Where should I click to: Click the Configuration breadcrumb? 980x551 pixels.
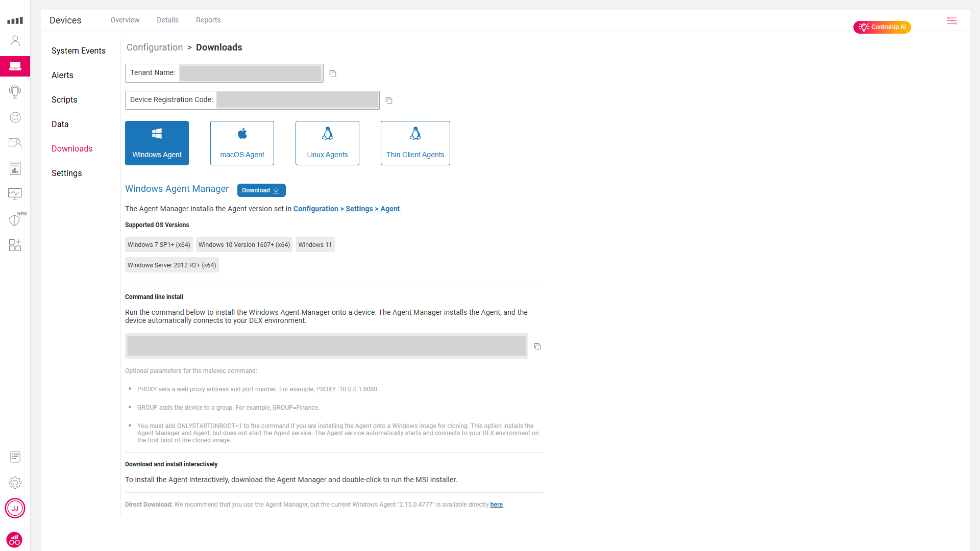pyautogui.click(x=155, y=47)
